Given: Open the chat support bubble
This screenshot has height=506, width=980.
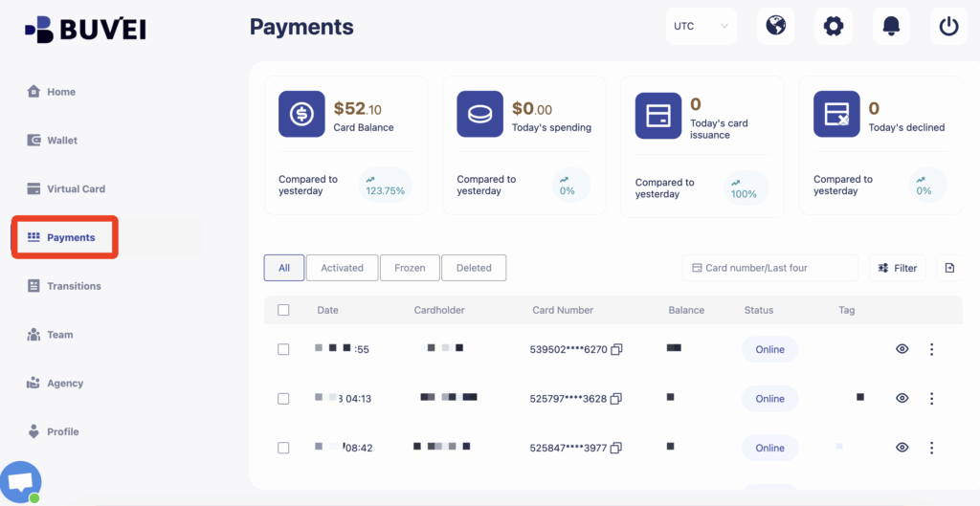Looking at the screenshot, I should (x=20, y=482).
